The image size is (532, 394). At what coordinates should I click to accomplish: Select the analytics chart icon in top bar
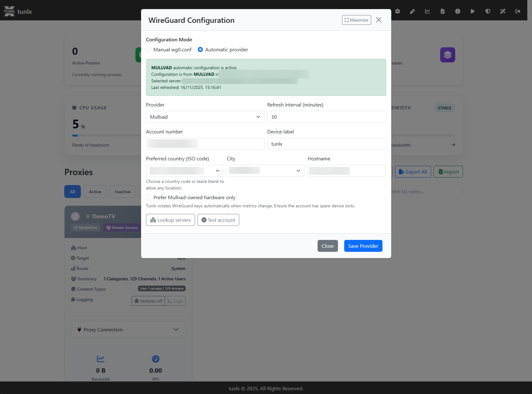point(427,11)
